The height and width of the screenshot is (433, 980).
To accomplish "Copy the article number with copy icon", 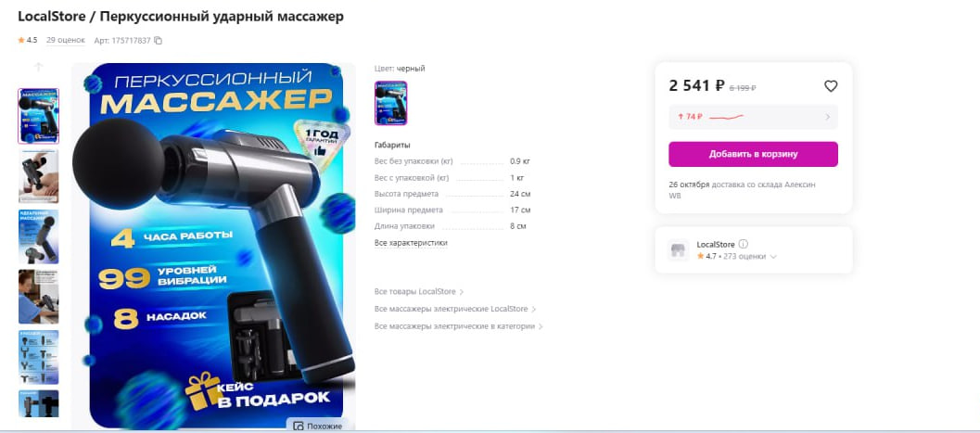I will tap(159, 41).
